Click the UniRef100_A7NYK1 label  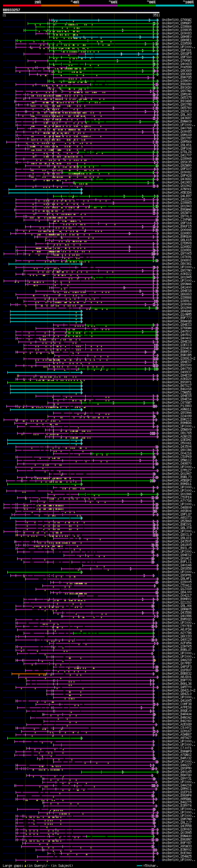point(177,189)
